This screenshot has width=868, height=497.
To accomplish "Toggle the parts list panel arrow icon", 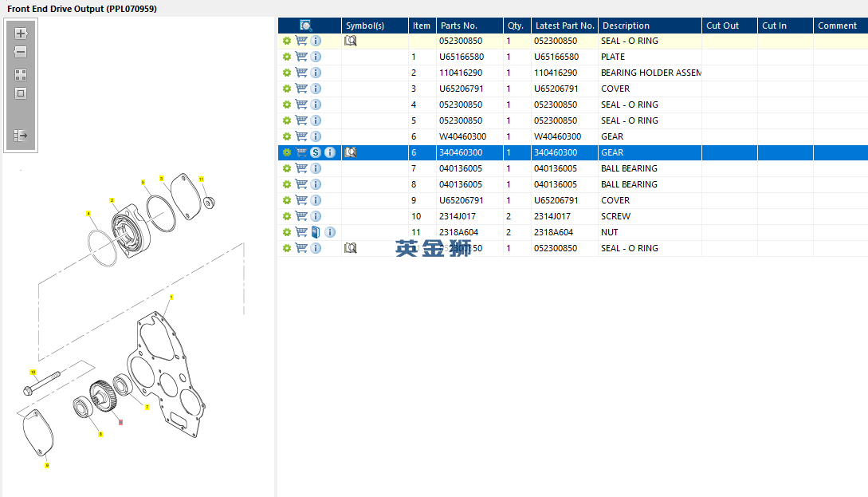I will tap(21, 135).
